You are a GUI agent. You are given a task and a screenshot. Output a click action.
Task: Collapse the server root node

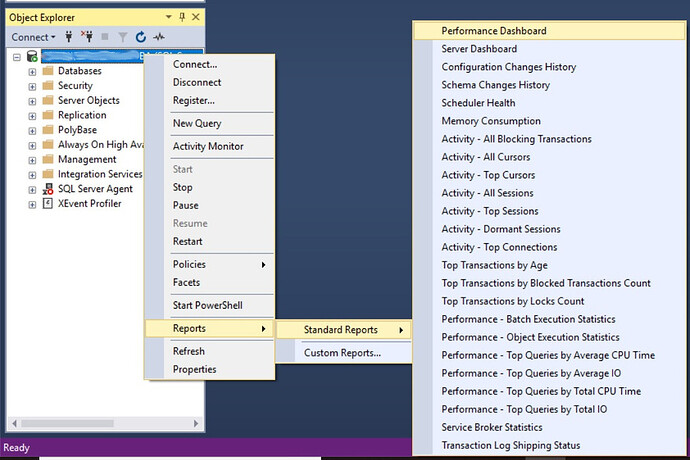coord(17,57)
